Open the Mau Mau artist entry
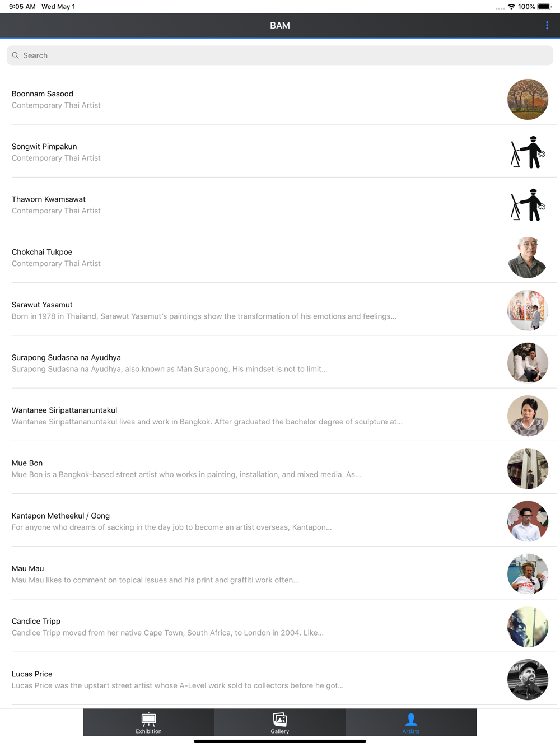560x747 pixels. [280, 573]
